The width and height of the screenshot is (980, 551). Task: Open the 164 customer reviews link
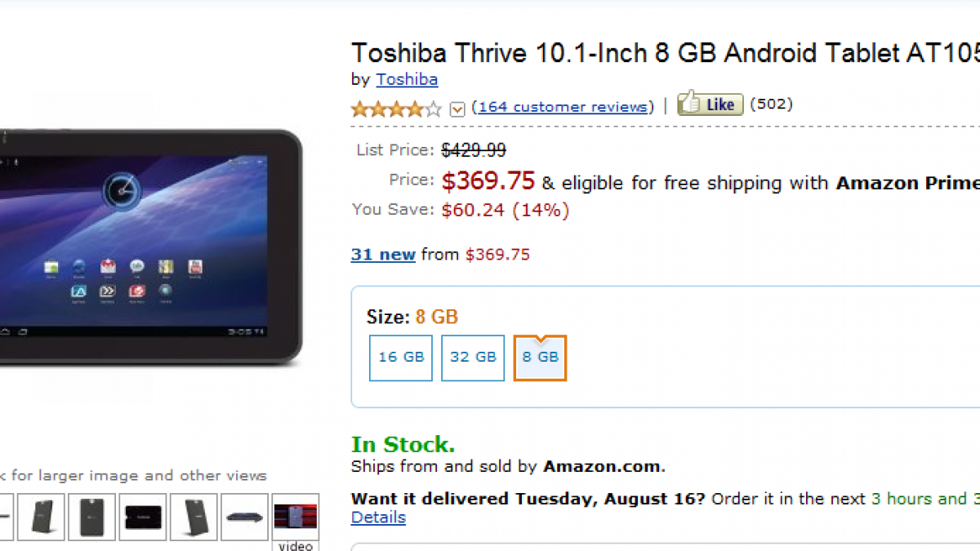point(563,107)
